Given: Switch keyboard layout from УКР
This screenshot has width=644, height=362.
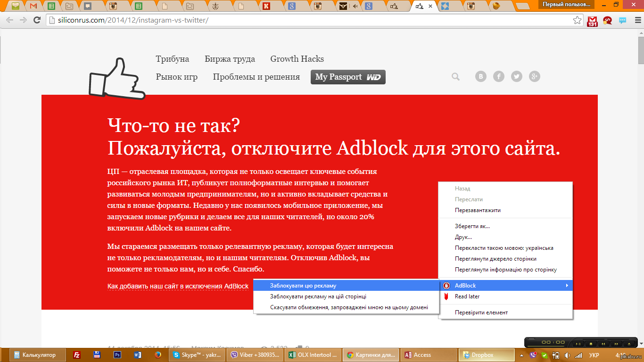Looking at the screenshot, I should [x=594, y=354].
